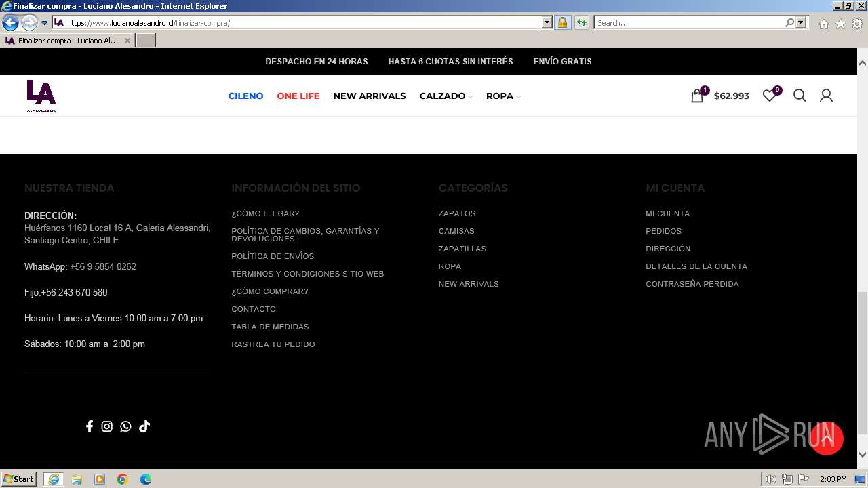Open the CAMISAS category link

pos(456,231)
